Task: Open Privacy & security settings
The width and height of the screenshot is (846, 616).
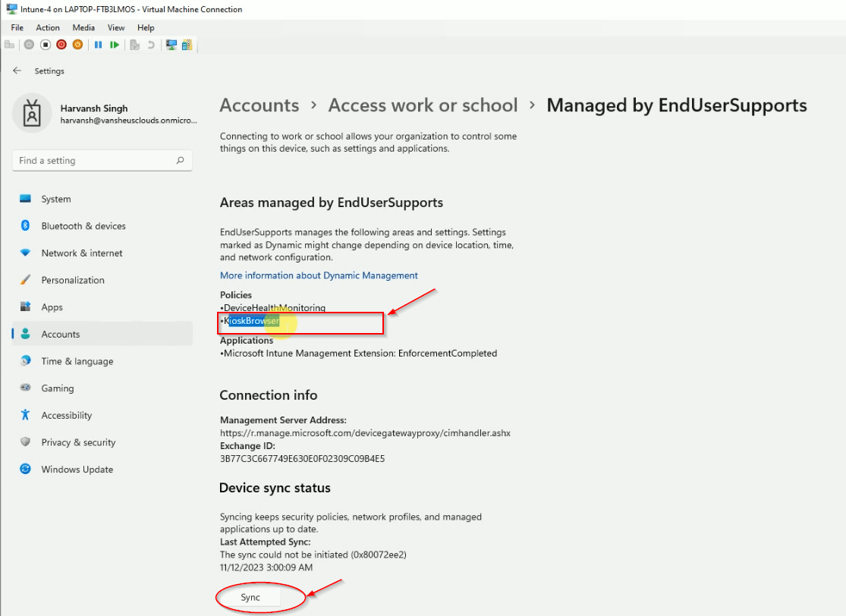Action: coord(78,442)
